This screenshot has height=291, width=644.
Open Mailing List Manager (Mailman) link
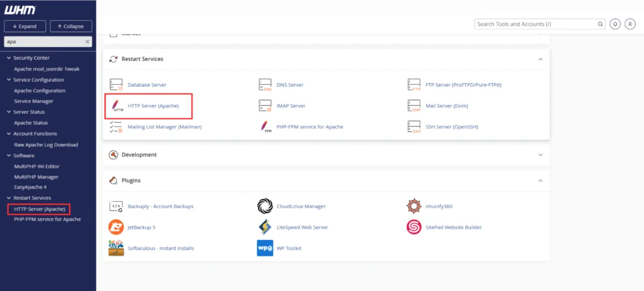165,127
